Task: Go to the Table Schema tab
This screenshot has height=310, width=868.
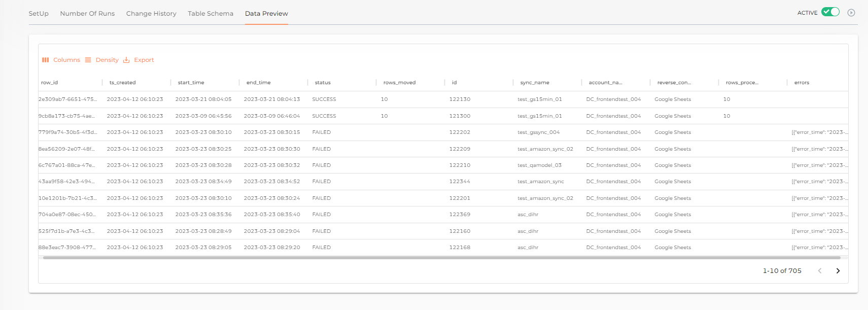Action: point(211,14)
